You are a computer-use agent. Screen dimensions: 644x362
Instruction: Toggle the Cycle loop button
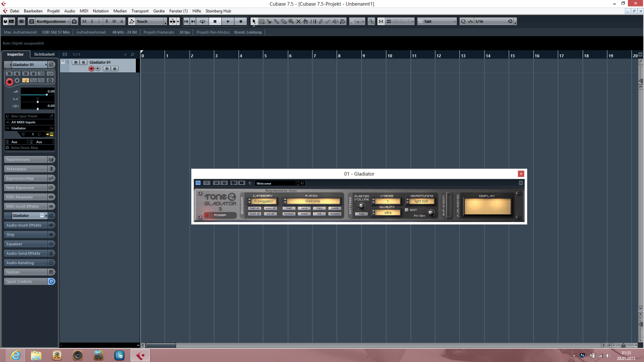(x=202, y=22)
